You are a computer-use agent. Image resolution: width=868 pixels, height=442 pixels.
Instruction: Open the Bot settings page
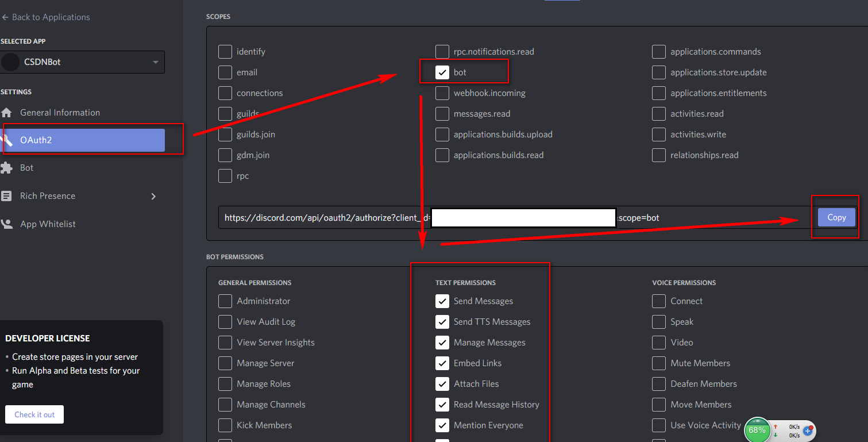(x=26, y=168)
